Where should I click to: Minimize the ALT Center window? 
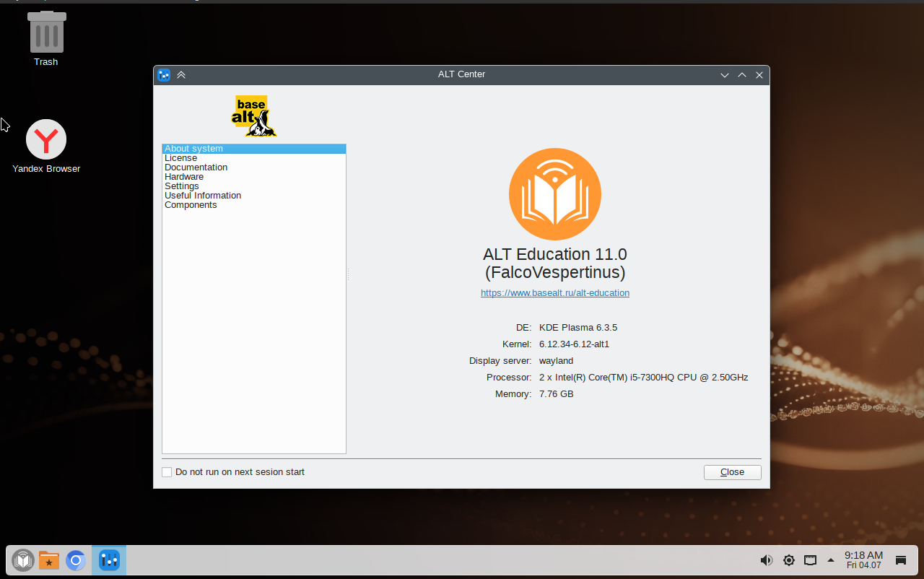pyautogui.click(x=725, y=74)
